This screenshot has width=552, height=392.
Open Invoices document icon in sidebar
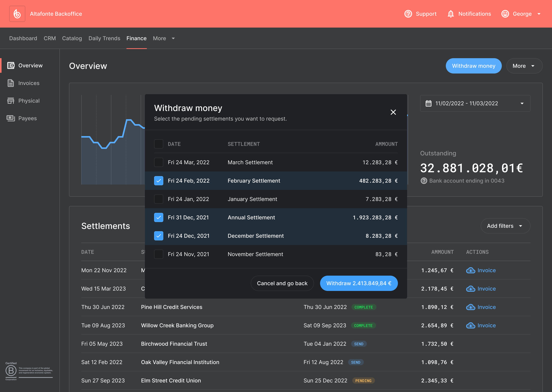11,83
